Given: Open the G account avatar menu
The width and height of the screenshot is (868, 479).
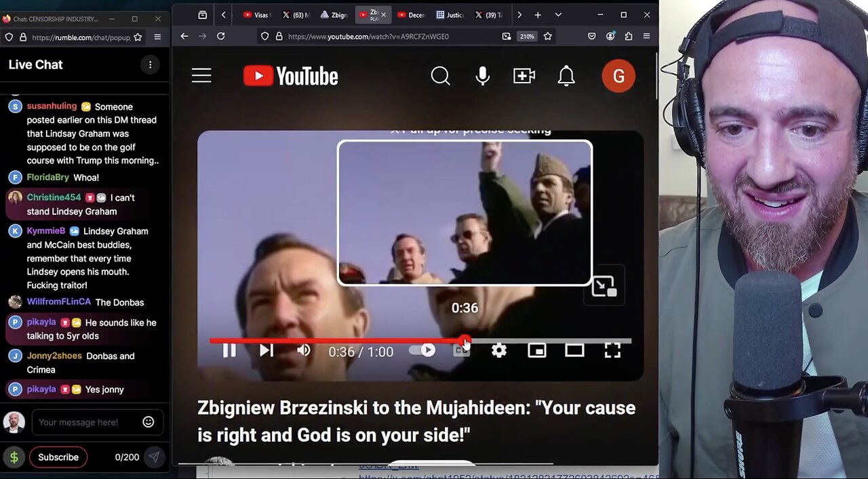Looking at the screenshot, I should pos(618,76).
